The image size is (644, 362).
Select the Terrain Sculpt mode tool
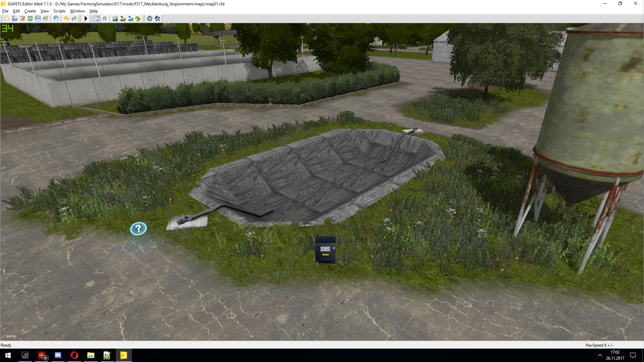point(115,18)
